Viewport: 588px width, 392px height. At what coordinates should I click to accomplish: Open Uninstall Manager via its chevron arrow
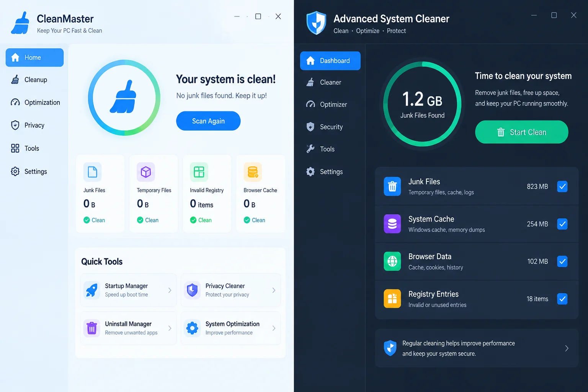(170, 328)
